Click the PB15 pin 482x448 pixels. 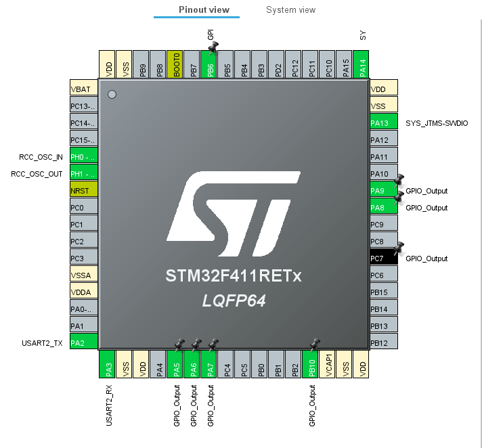[384, 290]
